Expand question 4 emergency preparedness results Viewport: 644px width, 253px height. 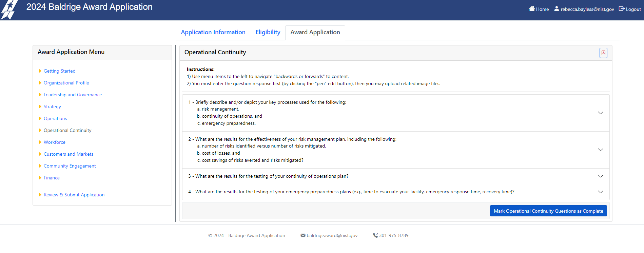pos(600,192)
